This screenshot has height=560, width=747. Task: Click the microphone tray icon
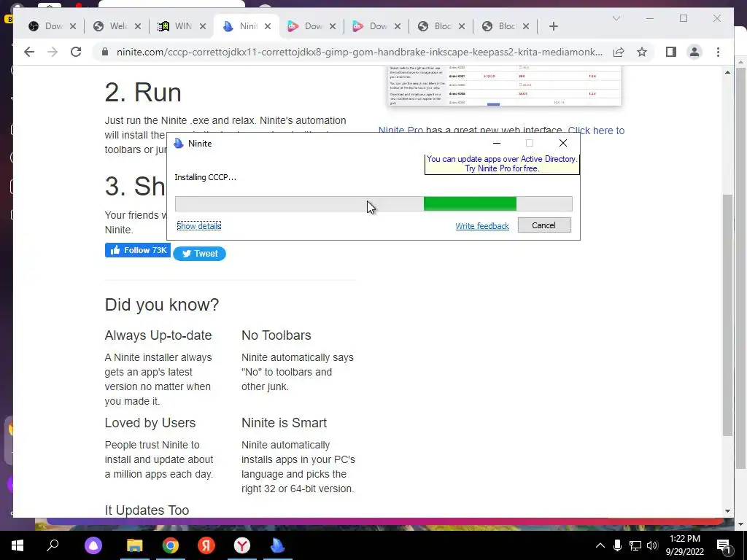click(x=617, y=545)
